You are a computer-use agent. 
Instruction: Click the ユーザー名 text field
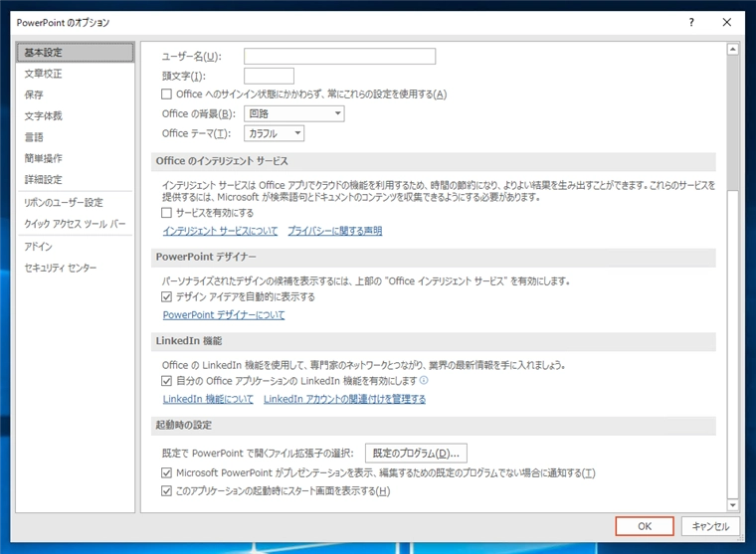pos(339,57)
